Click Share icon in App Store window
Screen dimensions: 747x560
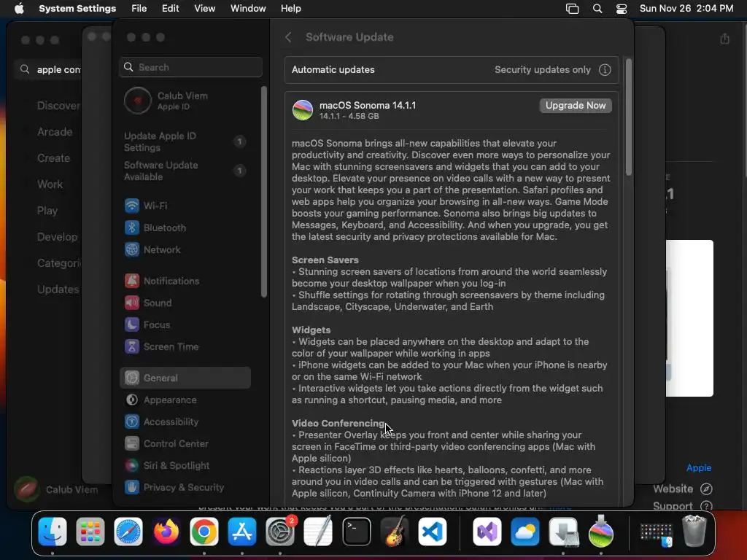click(724, 39)
